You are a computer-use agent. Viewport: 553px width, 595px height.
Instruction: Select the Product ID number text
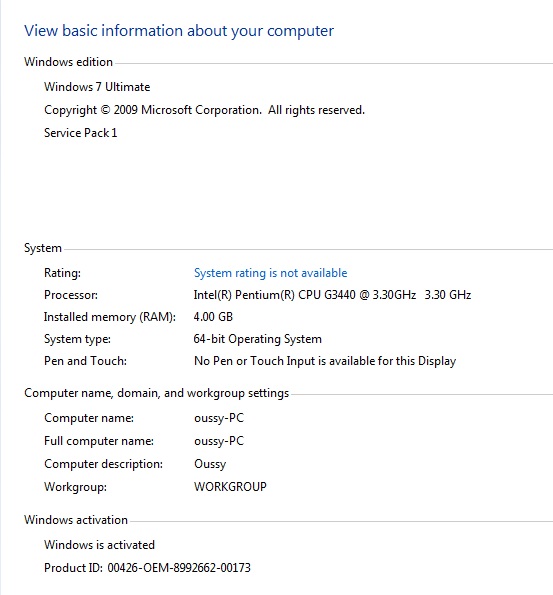[179, 568]
